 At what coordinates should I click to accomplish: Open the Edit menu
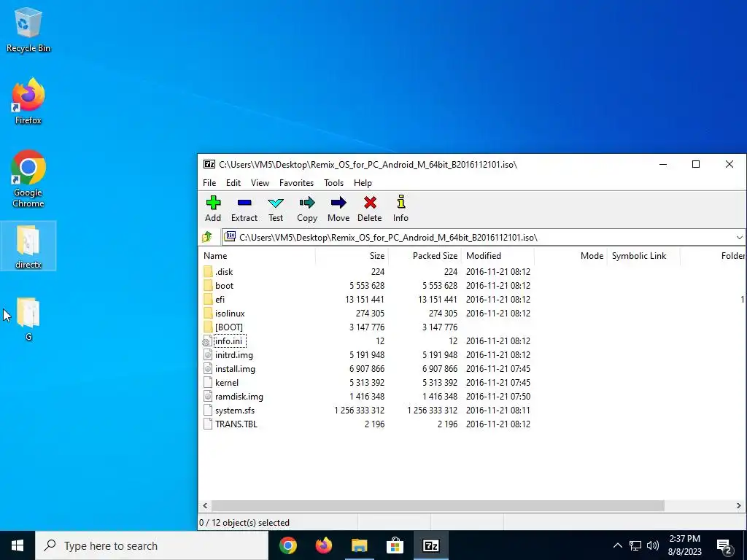pos(233,183)
